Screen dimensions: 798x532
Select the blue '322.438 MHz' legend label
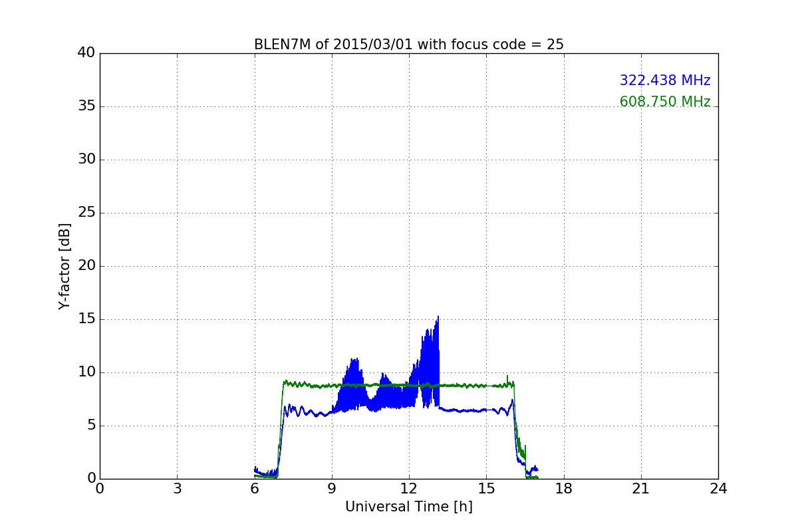(x=665, y=80)
